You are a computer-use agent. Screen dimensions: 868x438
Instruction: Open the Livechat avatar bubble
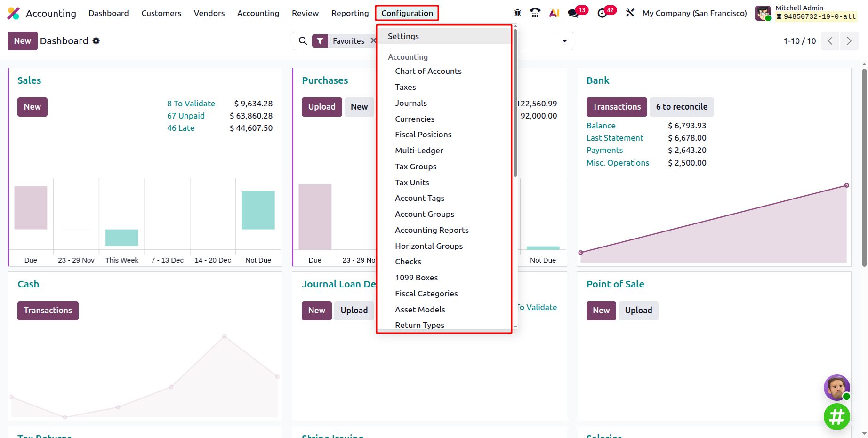click(836, 388)
